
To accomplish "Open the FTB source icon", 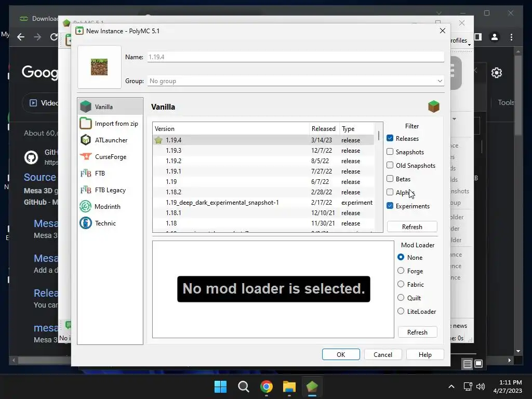I will pyautogui.click(x=86, y=174).
